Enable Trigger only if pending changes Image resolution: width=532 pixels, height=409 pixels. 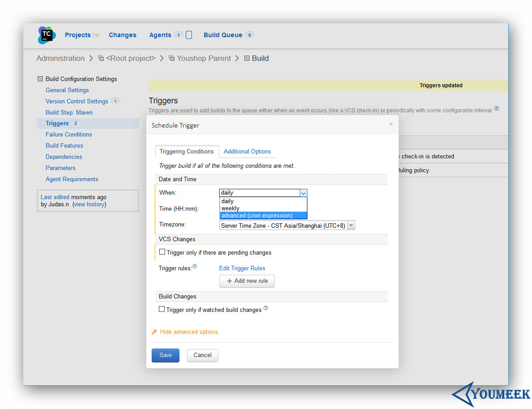[x=162, y=252]
